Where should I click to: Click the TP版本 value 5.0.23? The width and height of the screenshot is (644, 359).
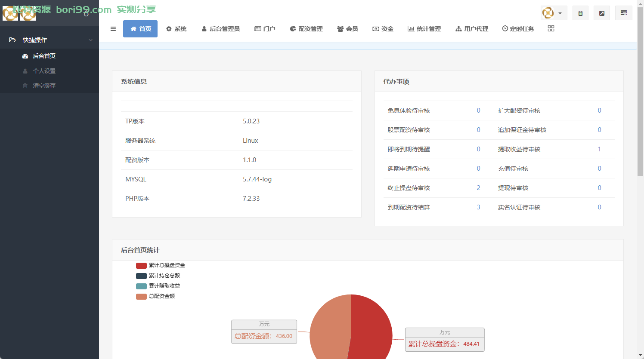tap(251, 121)
